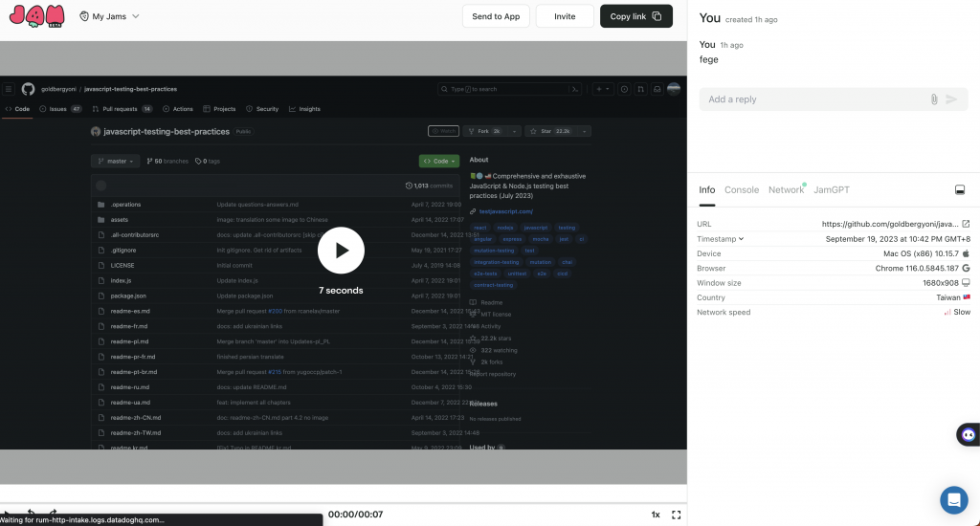Click the paperclip attachment icon
980x526 pixels.
pos(934,99)
